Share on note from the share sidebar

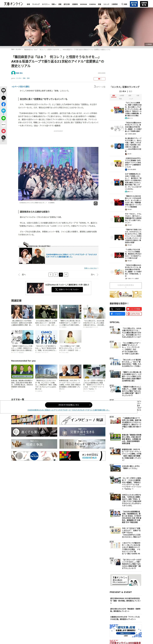click(4, 125)
